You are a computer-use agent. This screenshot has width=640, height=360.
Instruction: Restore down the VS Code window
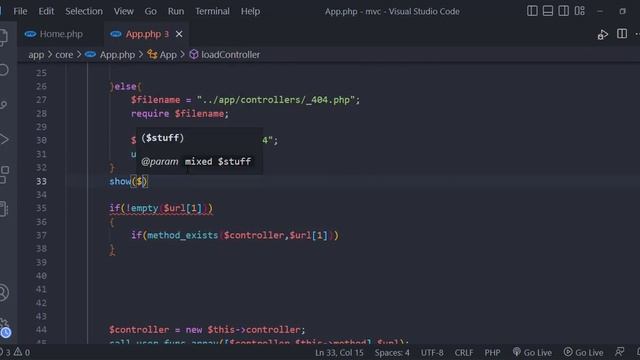[x=622, y=11]
